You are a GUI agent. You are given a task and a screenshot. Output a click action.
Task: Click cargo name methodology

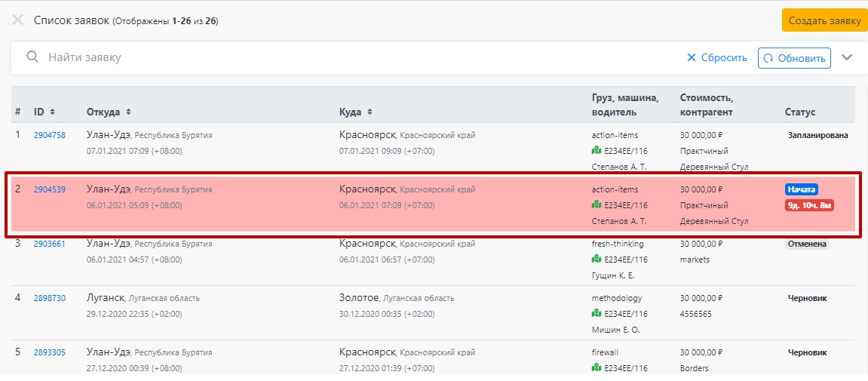click(x=617, y=298)
